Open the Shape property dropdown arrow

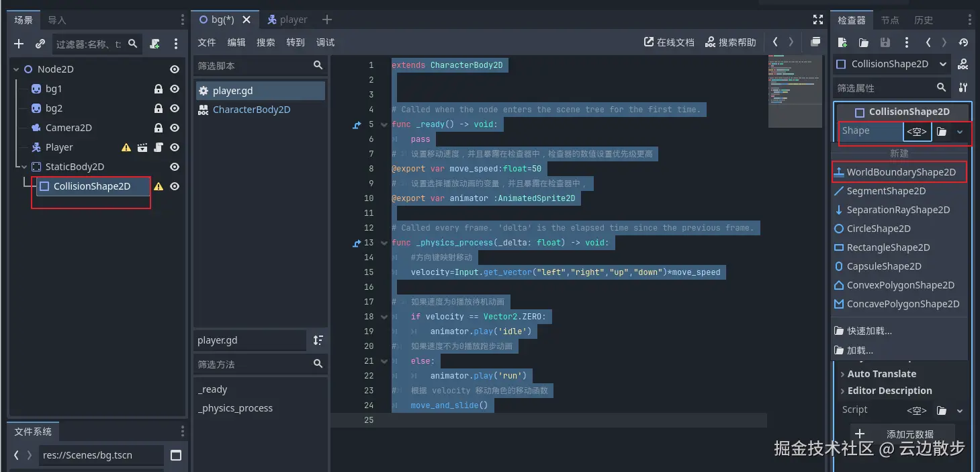960,132
